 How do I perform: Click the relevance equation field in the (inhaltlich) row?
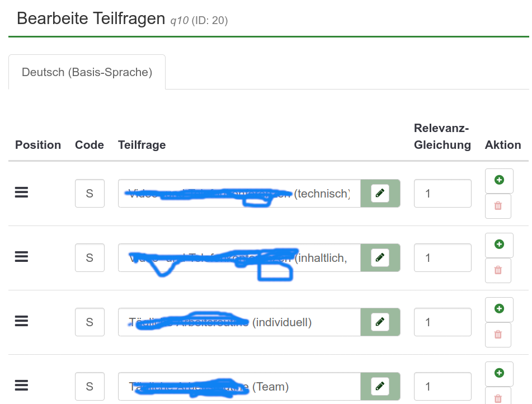pos(442,258)
